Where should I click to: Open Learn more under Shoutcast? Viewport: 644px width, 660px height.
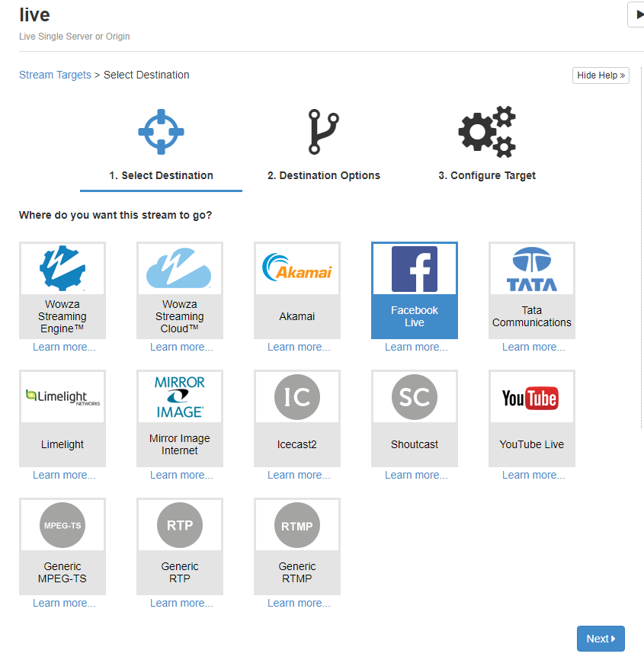click(416, 475)
